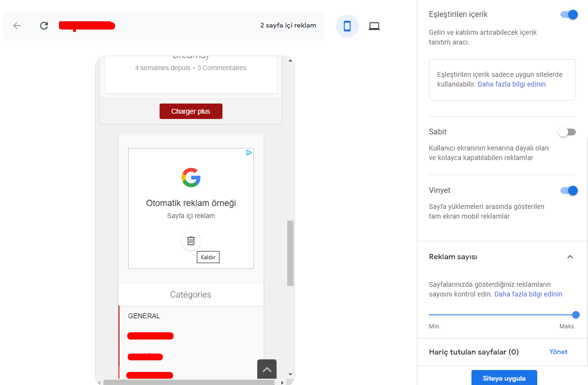The image size is (588, 385).
Task: Click the 4 semaines depuis text
Action: pyautogui.click(x=162, y=68)
